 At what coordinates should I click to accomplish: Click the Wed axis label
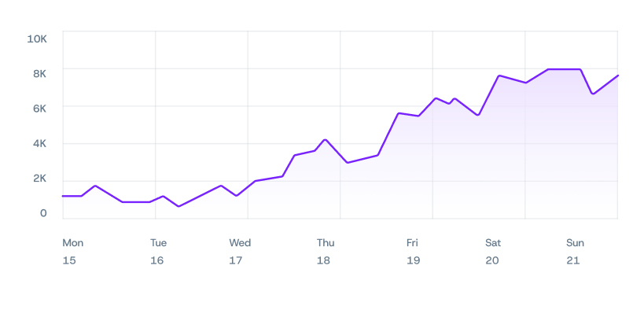pyautogui.click(x=240, y=243)
